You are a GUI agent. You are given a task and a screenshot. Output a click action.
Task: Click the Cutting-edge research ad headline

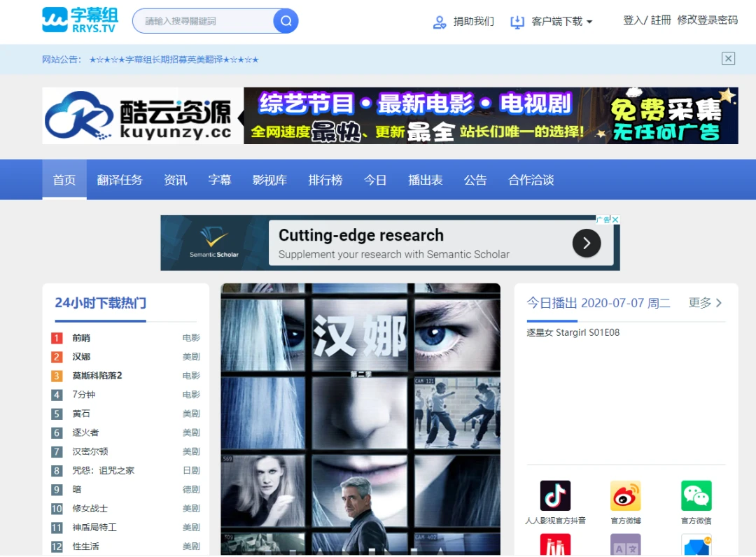pos(361,235)
